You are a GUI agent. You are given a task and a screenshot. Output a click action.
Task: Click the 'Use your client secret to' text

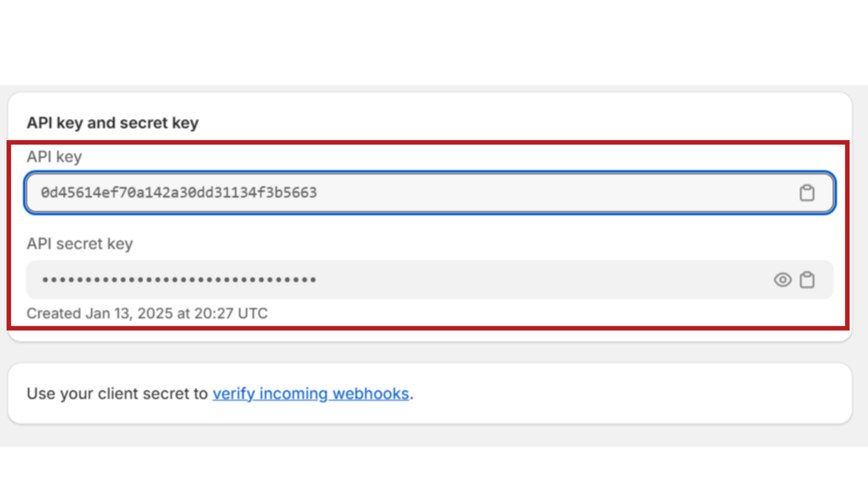(x=117, y=394)
